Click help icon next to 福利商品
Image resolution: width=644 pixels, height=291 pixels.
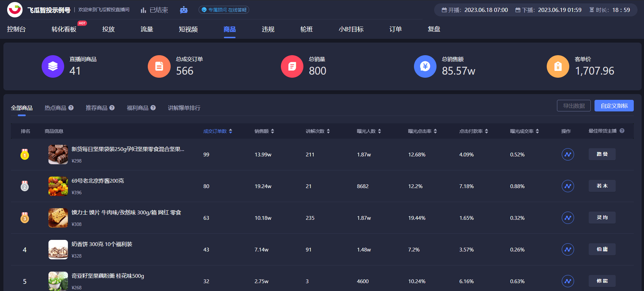tap(153, 108)
